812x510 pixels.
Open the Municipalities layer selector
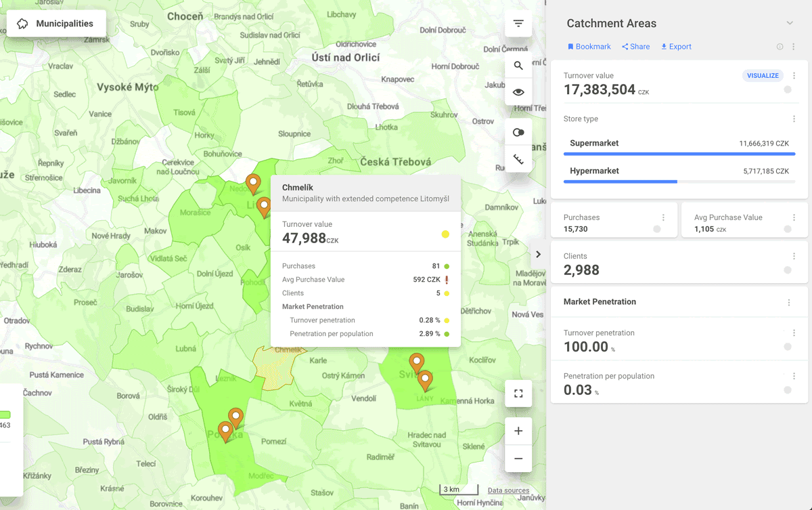(56, 24)
